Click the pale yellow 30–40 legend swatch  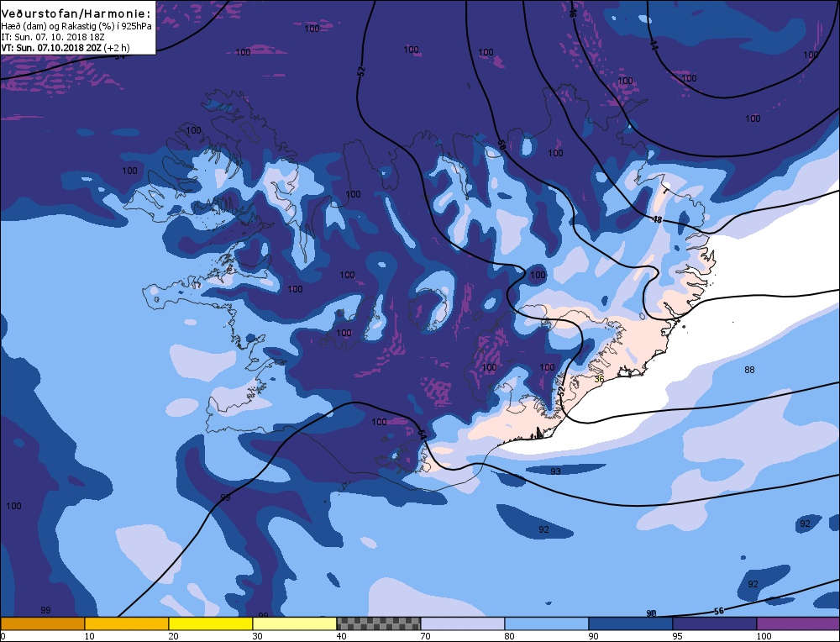click(295, 624)
